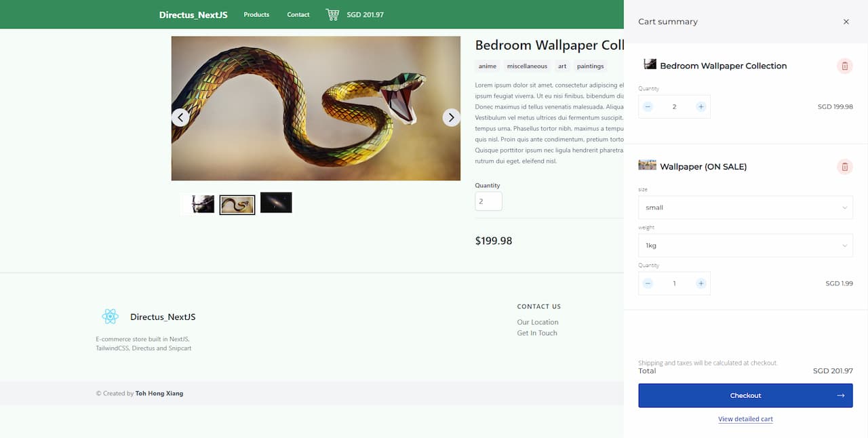Open the Our Location footer link

538,322
